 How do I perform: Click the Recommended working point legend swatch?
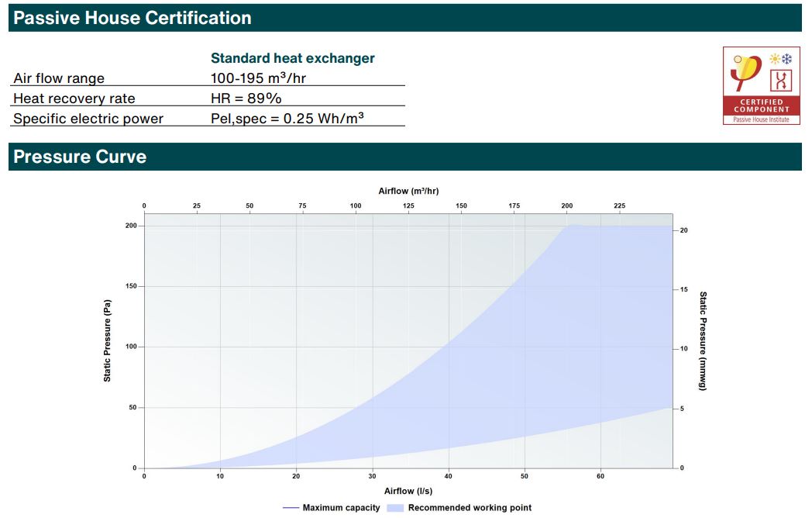pos(395,508)
